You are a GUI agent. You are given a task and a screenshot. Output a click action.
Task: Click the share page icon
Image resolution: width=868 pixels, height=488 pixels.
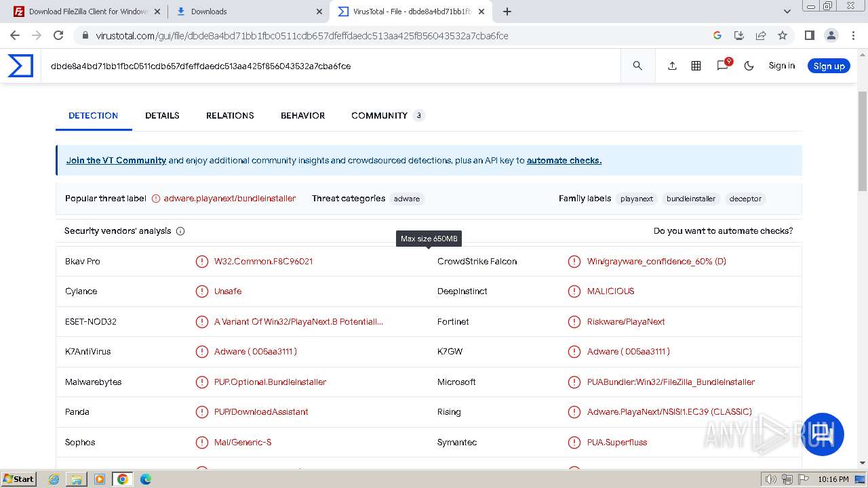coord(761,35)
